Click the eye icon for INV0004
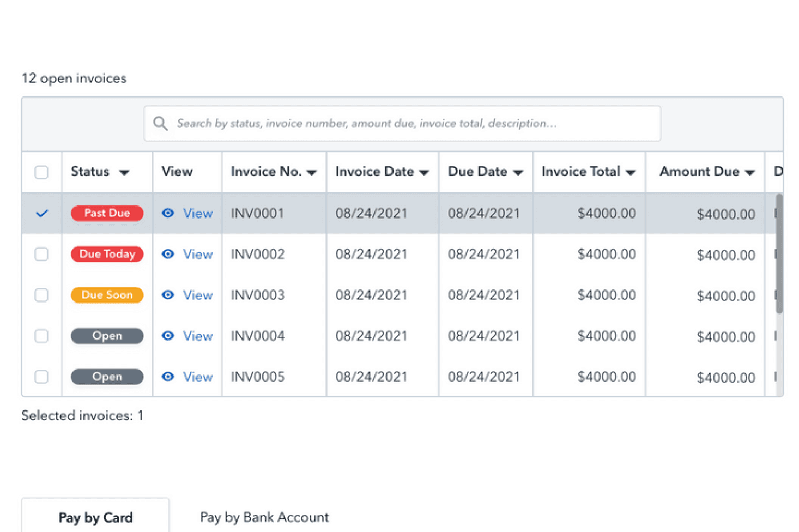Screen dimensions: 799x532 click(168, 336)
